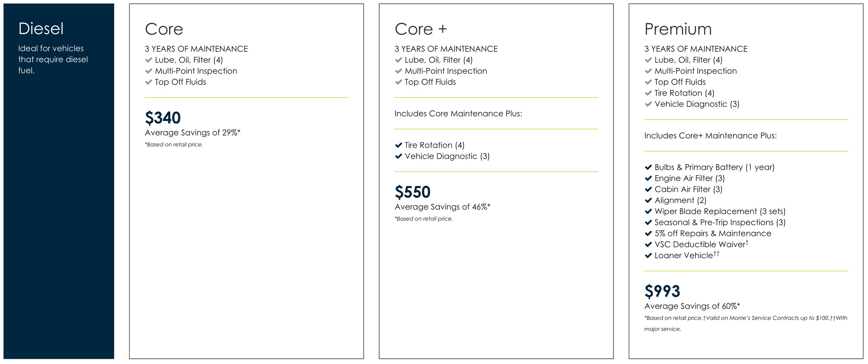868x364 pixels.
Task: Click checkmark beside Bulbs & Primary Battery
Action: (x=648, y=167)
